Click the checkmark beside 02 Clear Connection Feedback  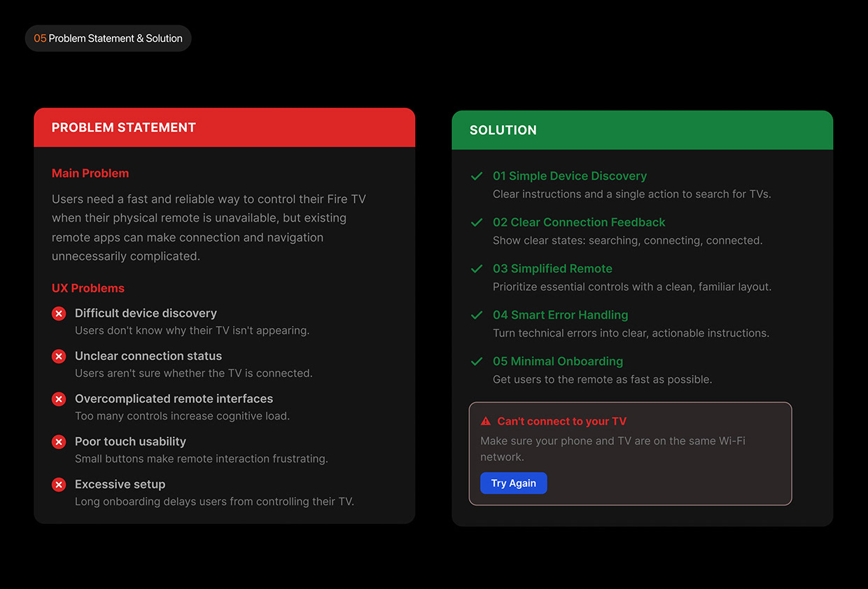point(477,222)
